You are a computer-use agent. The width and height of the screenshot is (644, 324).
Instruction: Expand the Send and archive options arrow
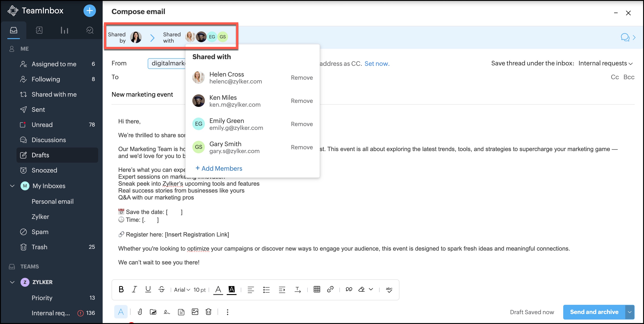coord(629,312)
